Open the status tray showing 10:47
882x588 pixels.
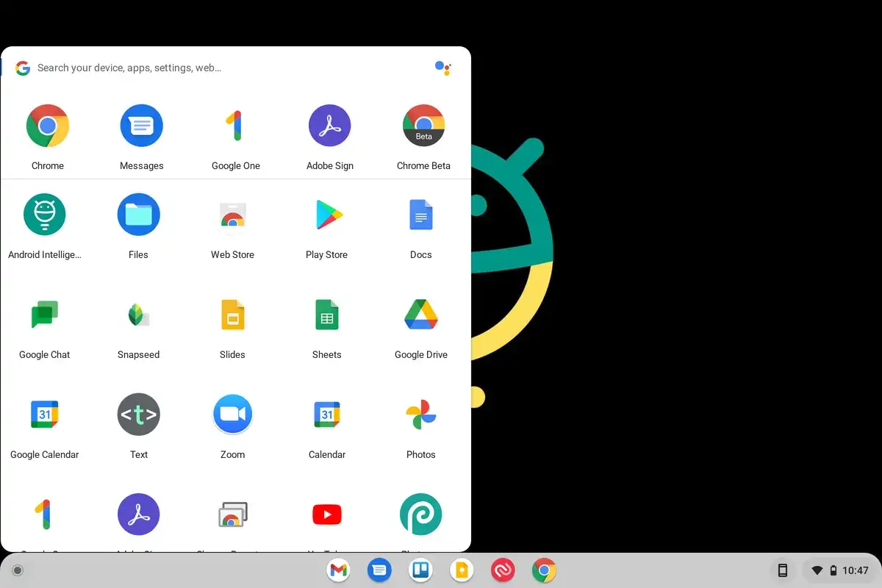pos(839,570)
